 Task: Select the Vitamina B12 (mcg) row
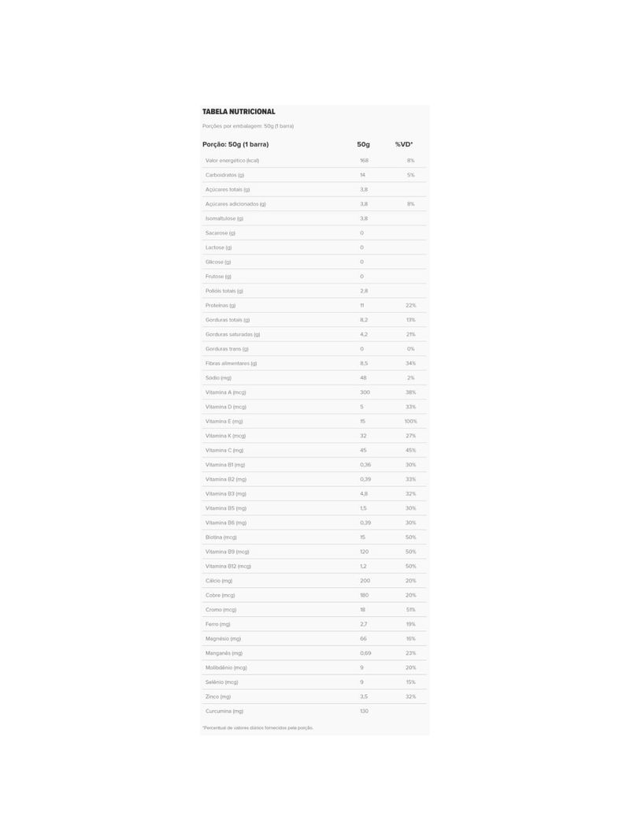pyautogui.click(x=314, y=566)
